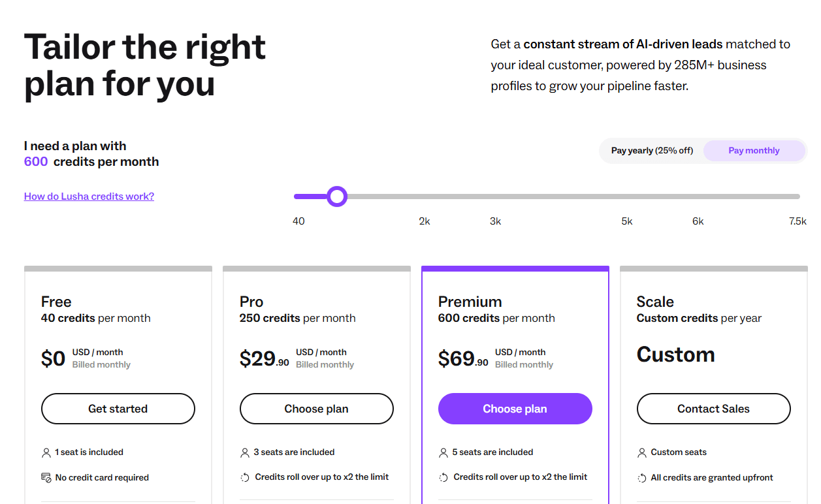Click the 7.5k mark on the credits slider
This screenshot has width=821, height=504.
[797, 197]
